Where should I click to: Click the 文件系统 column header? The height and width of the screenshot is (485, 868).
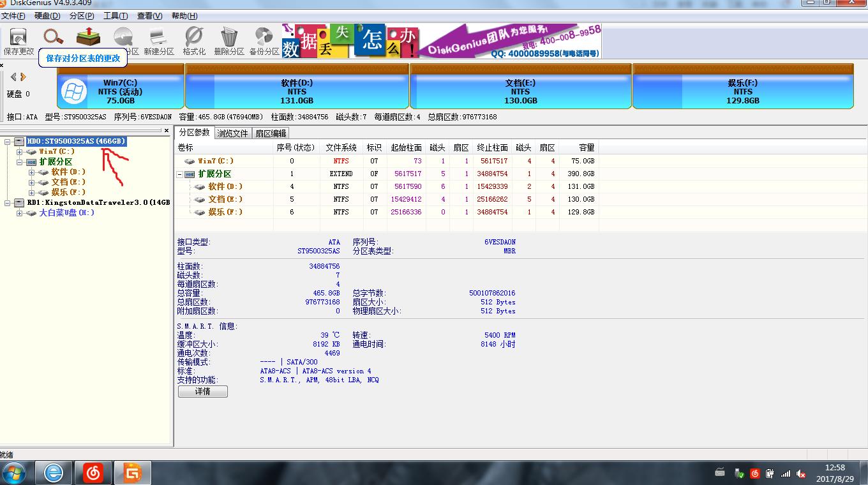[341, 148]
